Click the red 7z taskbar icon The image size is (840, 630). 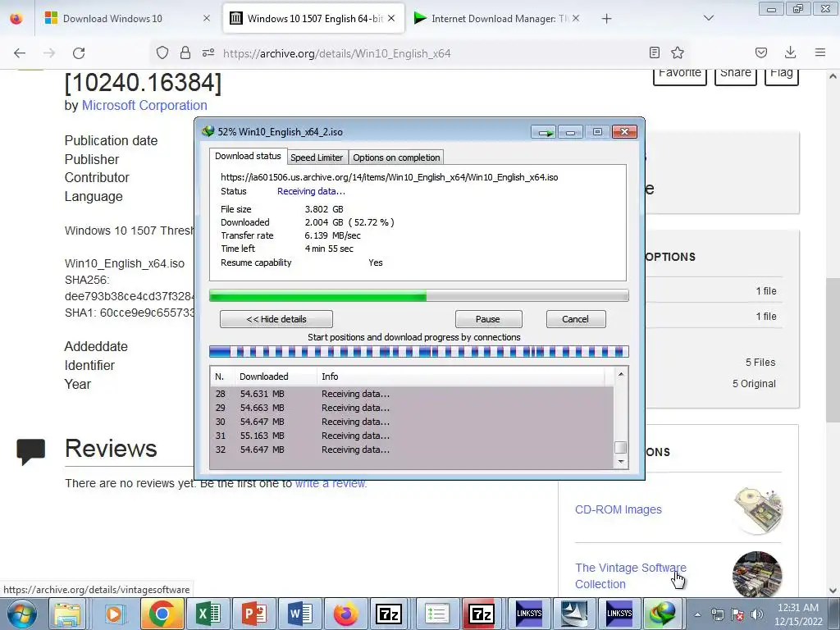click(481, 614)
